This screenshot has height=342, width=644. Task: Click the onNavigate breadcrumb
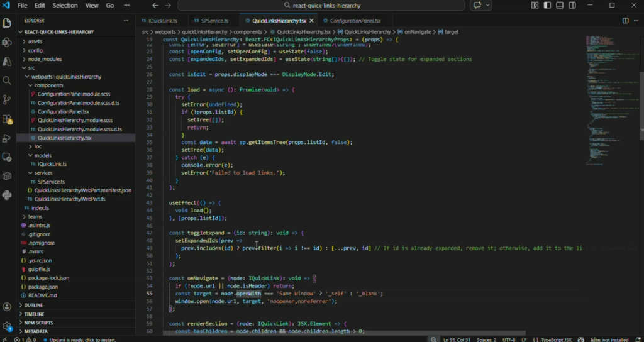pos(416,31)
